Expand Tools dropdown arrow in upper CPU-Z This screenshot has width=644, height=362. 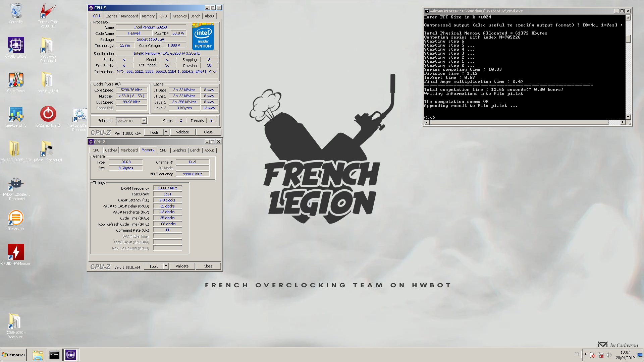click(166, 132)
